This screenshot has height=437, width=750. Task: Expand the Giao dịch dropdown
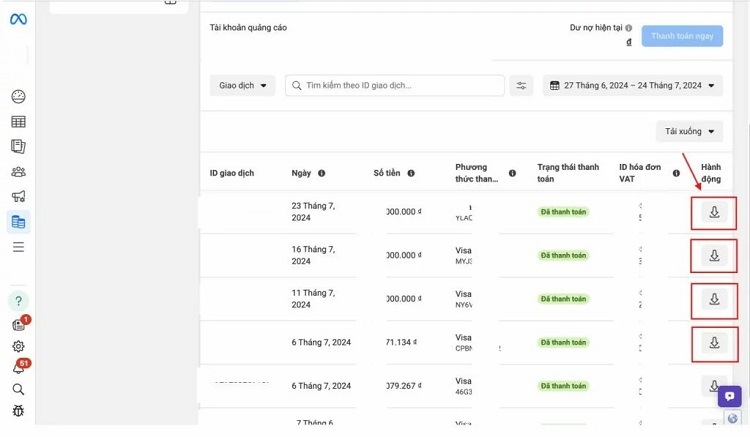[243, 86]
